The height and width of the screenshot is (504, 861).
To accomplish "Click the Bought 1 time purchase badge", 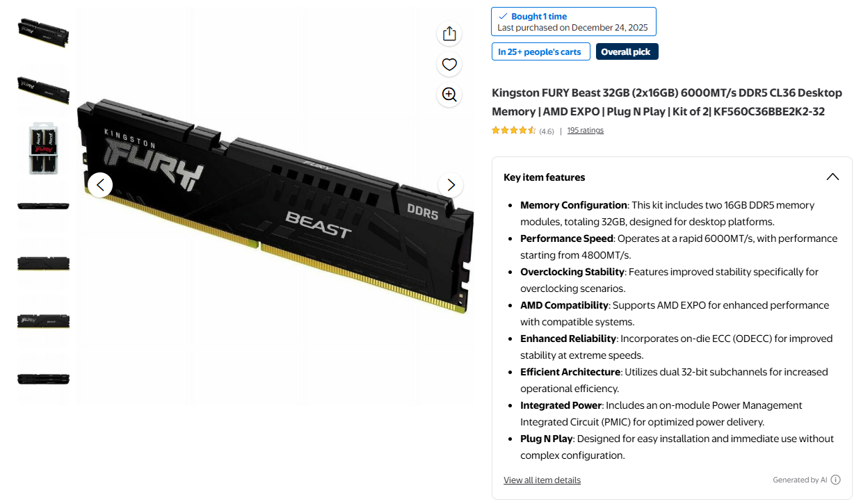I will pos(574,22).
